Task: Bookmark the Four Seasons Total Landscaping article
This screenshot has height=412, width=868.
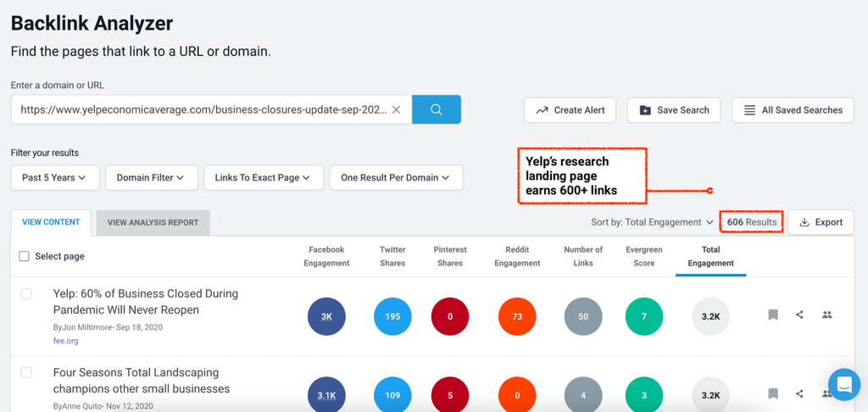Action: coord(773,393)
